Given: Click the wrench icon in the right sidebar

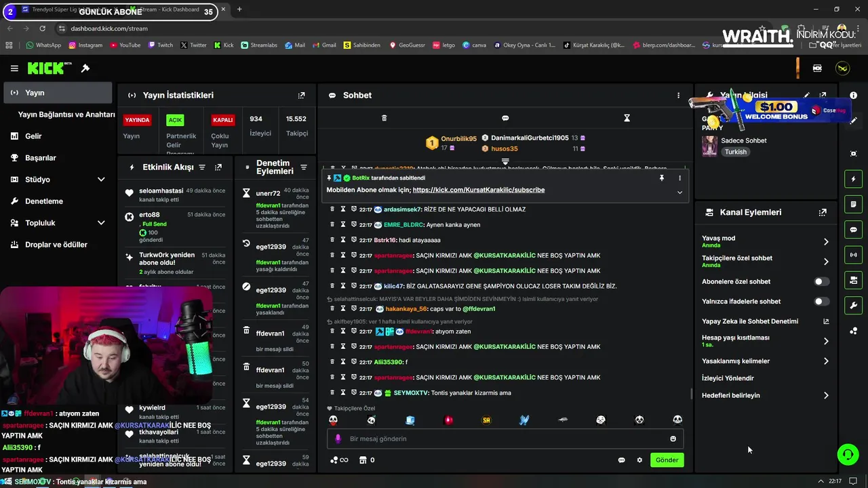Looking at the screenshot, I should coord(853,306).
